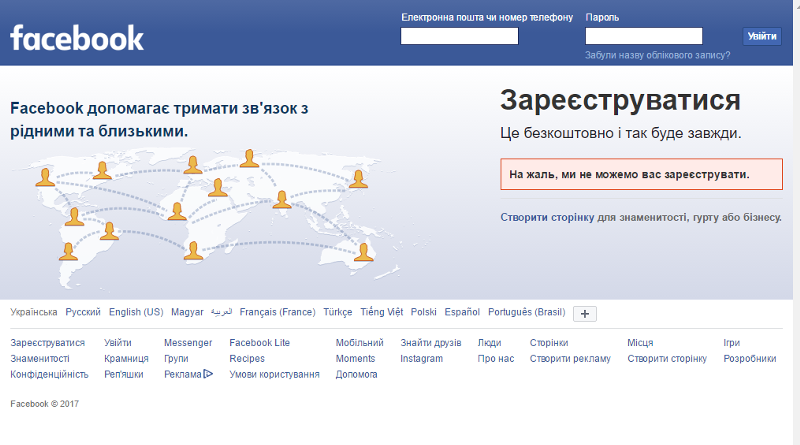Click Знаменитості footer link
The image size is (800, 445).
coord(40,359)
